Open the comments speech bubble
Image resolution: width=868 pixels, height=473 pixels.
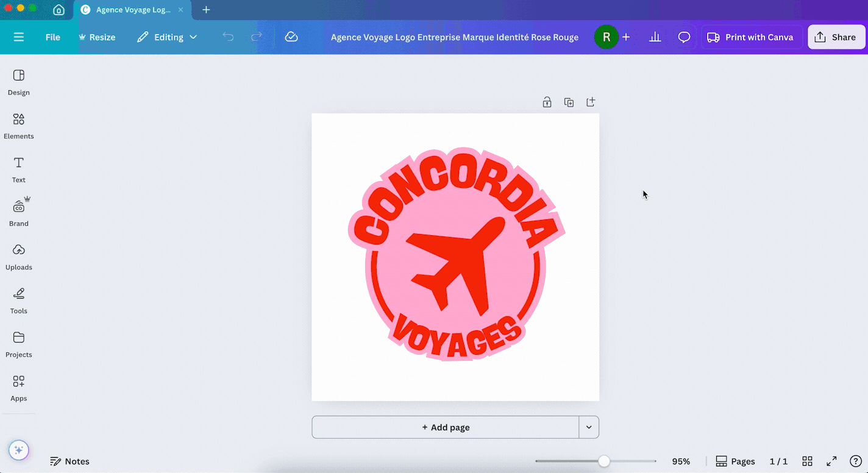coord(684,37)
